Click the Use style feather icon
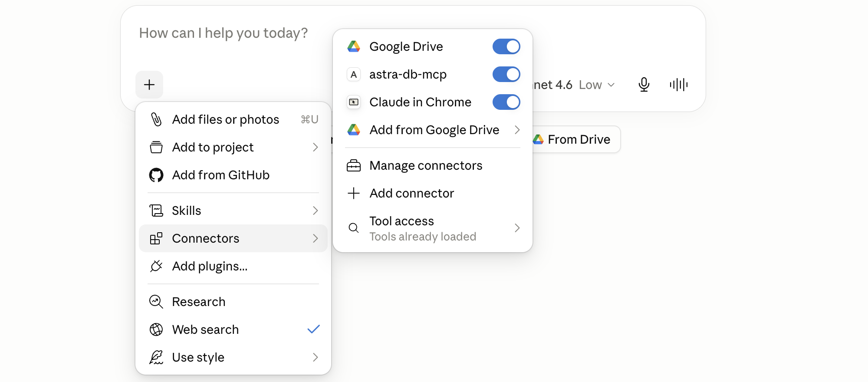Screen dimensions: 868x382 pyautogui.click(x=156, y=357)
